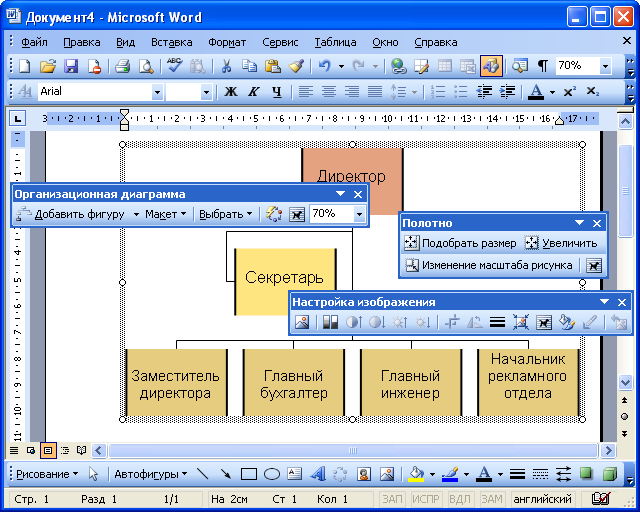Screen dimensions: 640x512
Task: Select the Главный бухгалтер box
Action: [x=294, y=383]
